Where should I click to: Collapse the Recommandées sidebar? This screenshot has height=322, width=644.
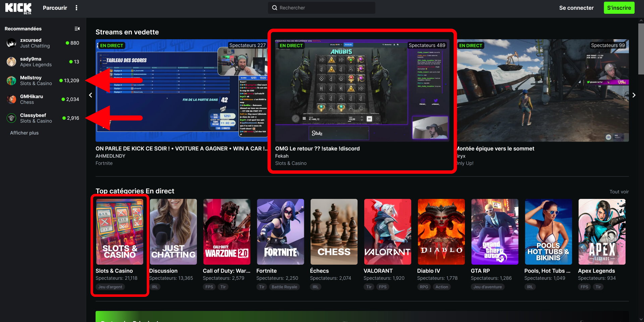click(77, 29)
